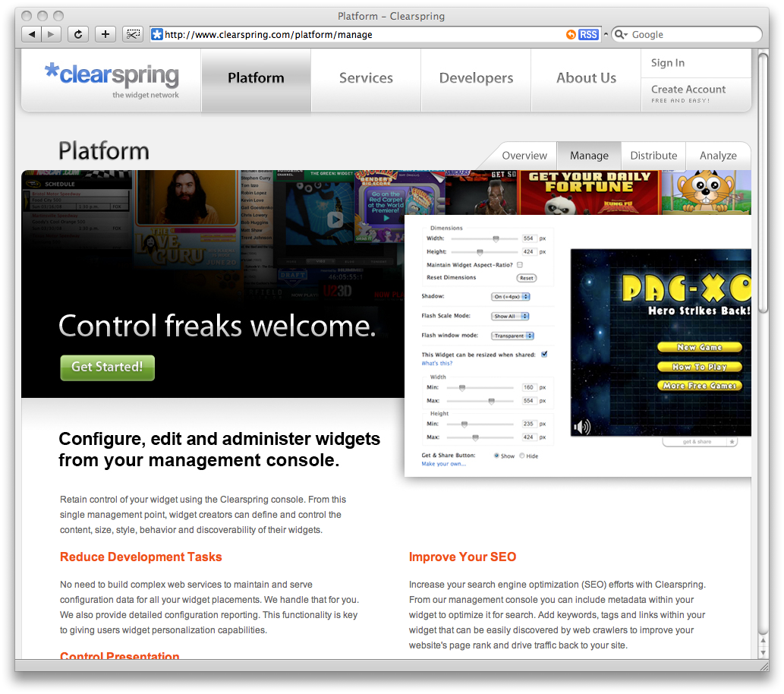Click the Reduce Development Tasks heading

[141, 557]
